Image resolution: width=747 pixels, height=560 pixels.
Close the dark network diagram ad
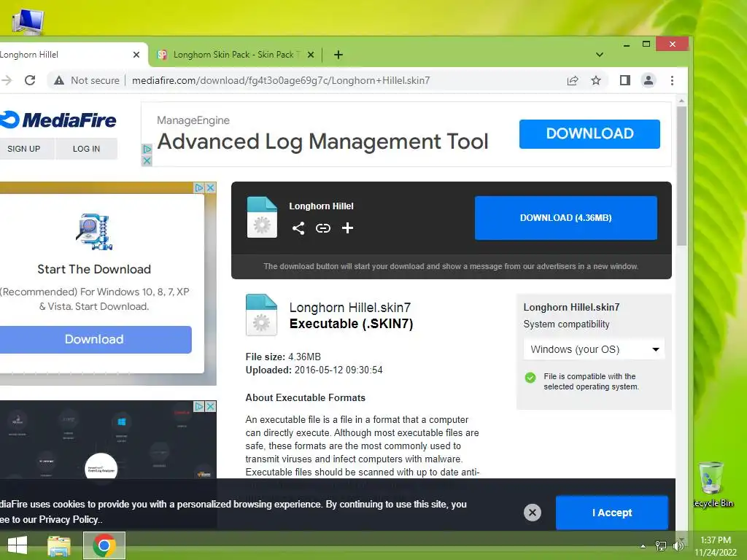(211, 406)
